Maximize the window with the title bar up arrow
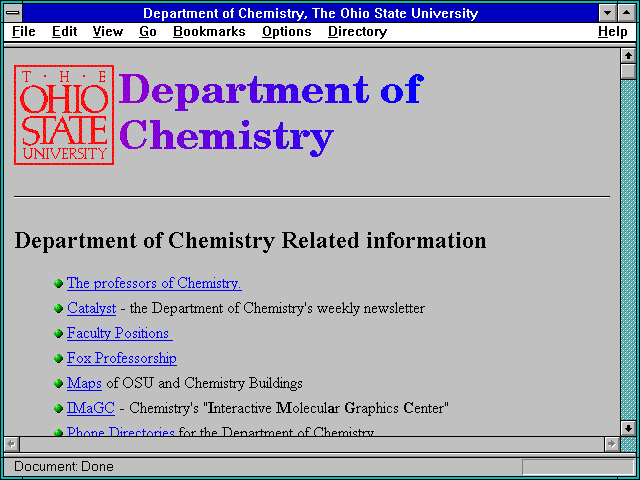Image resolution: width=640 pixels, height=480 pixels. tap(627, 13)
